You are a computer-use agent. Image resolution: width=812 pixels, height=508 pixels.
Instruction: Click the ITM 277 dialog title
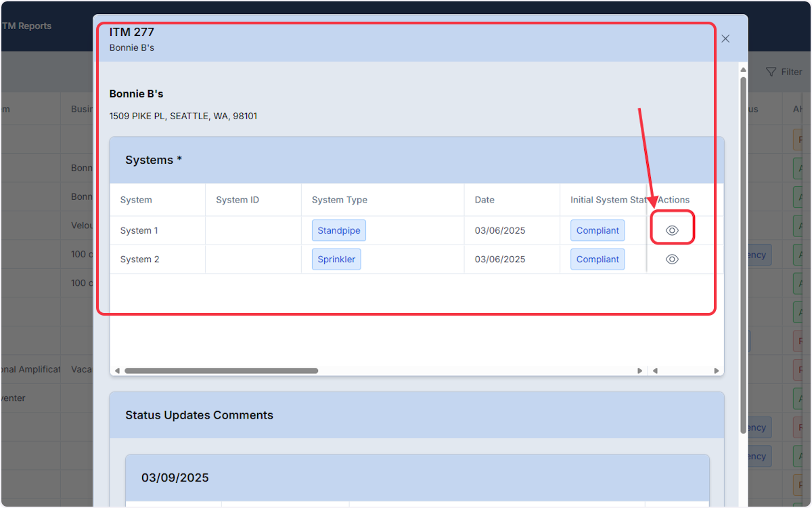point(132,32)
